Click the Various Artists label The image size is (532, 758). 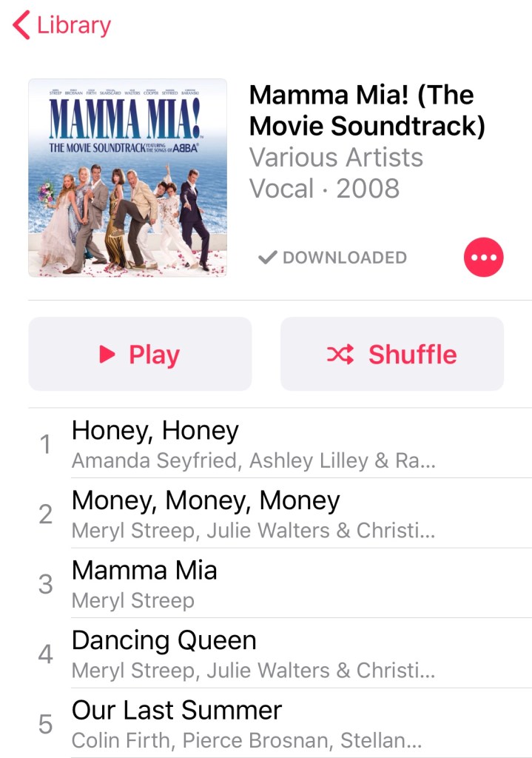(337, 157)
